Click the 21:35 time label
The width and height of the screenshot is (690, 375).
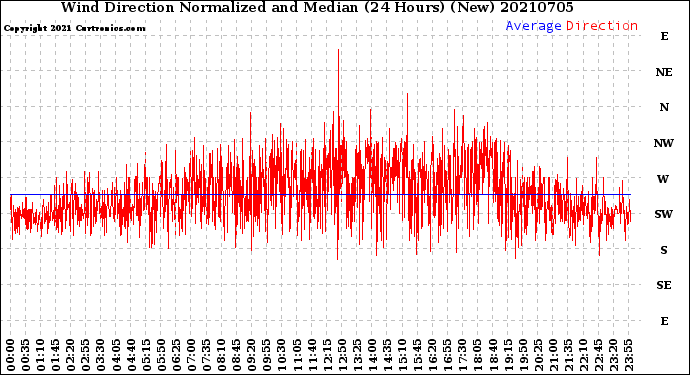[x=568, y=355]
